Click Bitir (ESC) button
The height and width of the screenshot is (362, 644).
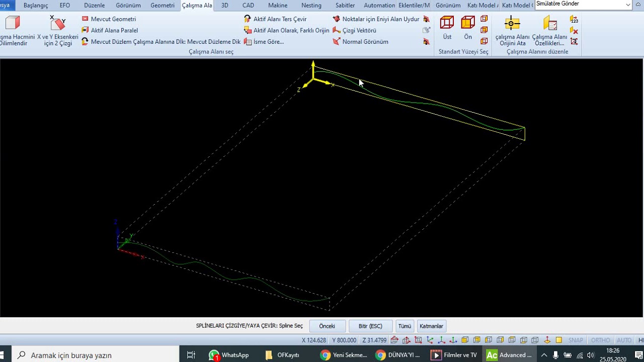pyautogui.click(x=370, y=326)
